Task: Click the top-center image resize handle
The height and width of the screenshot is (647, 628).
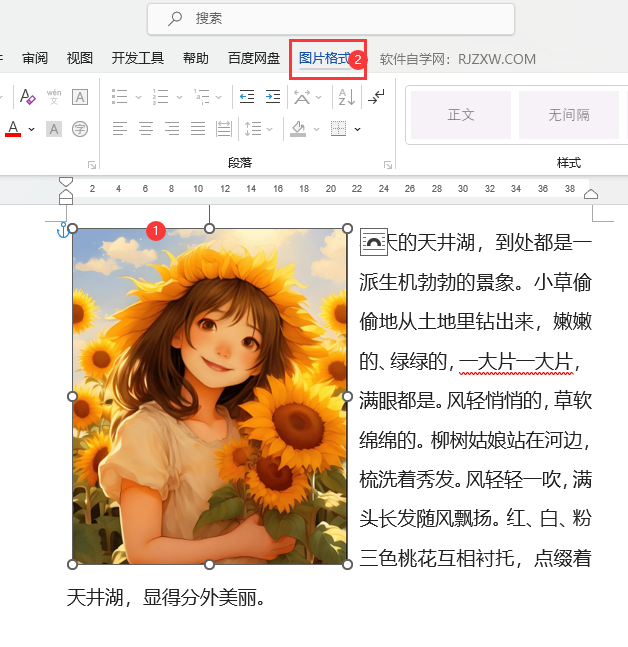Action: tap(210, 229)
